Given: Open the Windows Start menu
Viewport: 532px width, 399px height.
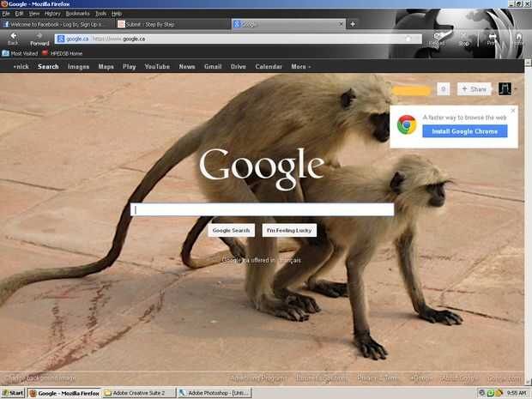Looking at the screenshot, I should (13, 393).
